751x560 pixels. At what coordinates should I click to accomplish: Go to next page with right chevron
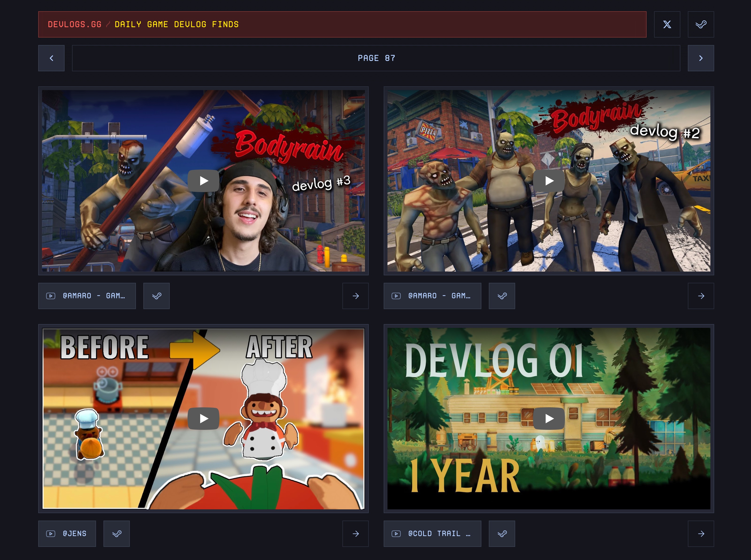coord(701,58)
